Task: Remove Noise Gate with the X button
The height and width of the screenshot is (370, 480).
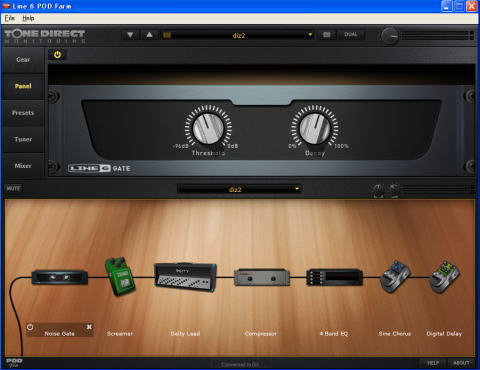Action: 89,327
